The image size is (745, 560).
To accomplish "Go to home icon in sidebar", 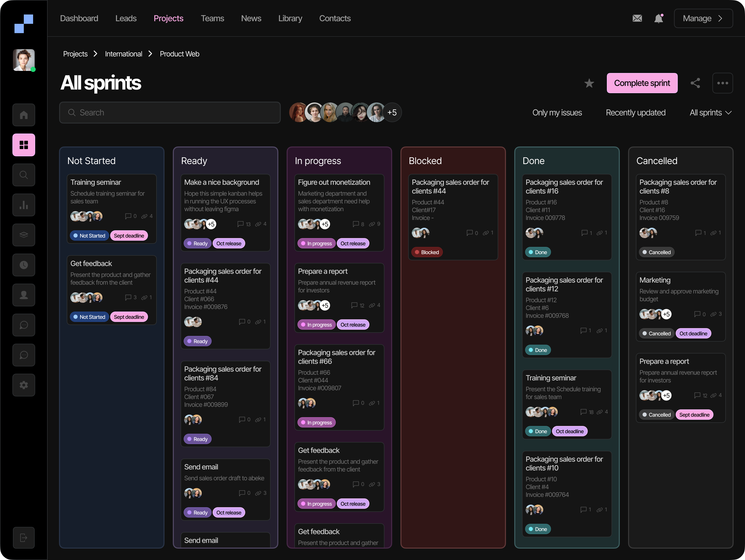I will pyautogui.click(x=24, y=115).
